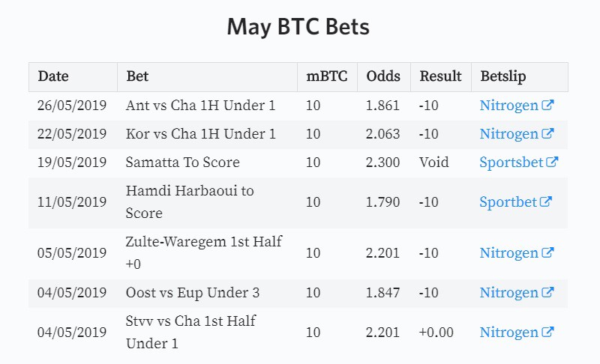The image size is (600, 364).
Task: Open external link icon for Oost vs Eup betslip
Action: point(547,292)
